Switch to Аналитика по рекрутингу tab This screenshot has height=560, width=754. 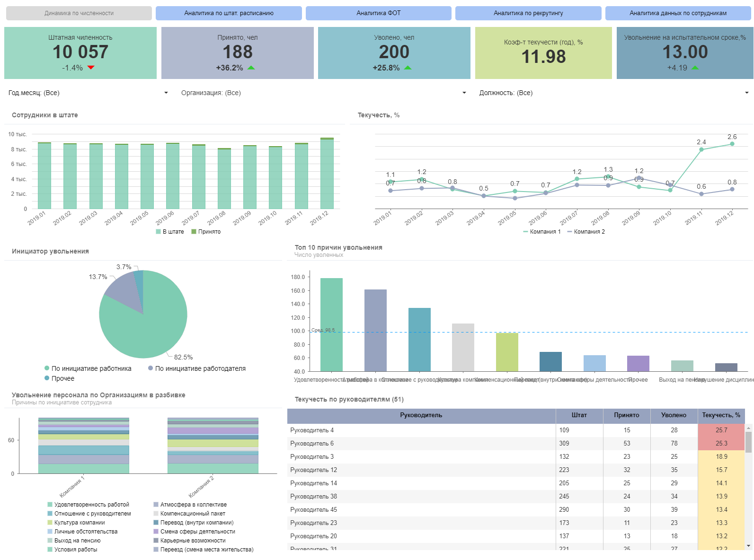click(x=528, y=13)
